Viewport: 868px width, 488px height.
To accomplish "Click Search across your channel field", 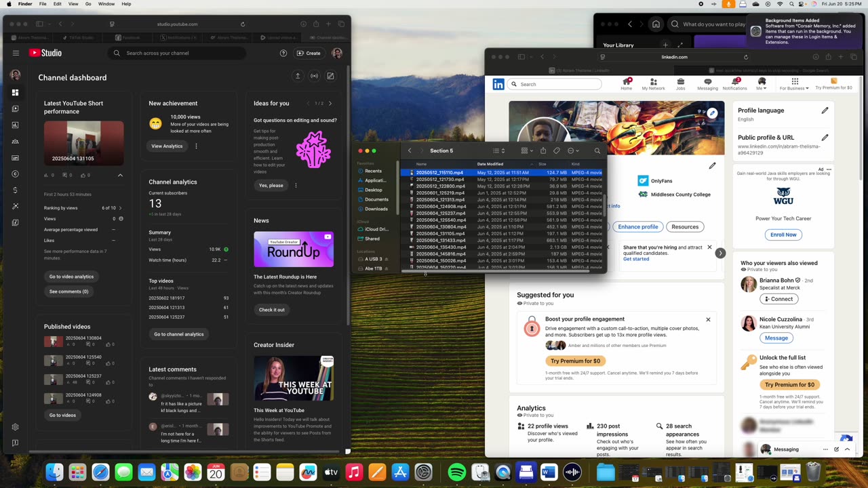I will [176, 53].
